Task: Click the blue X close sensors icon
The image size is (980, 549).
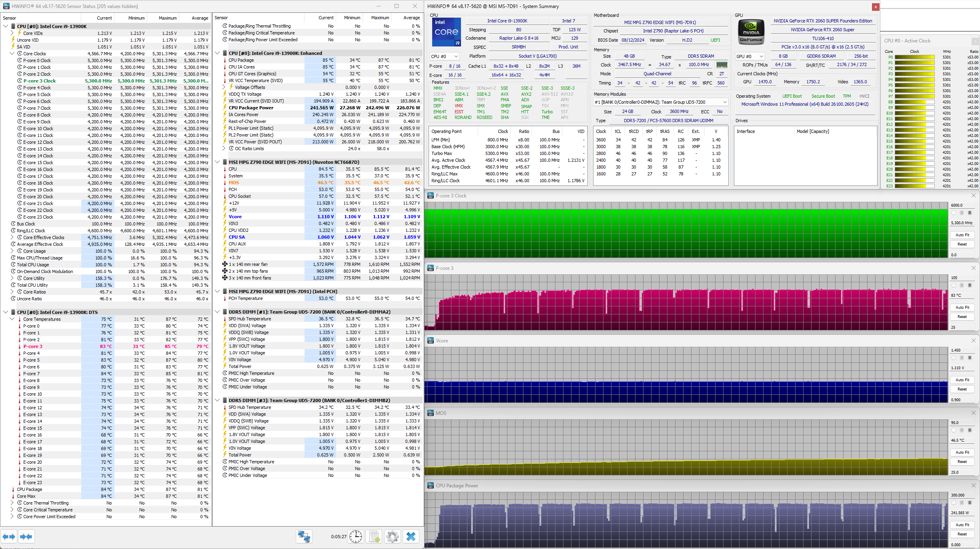Action: (411, 537)
